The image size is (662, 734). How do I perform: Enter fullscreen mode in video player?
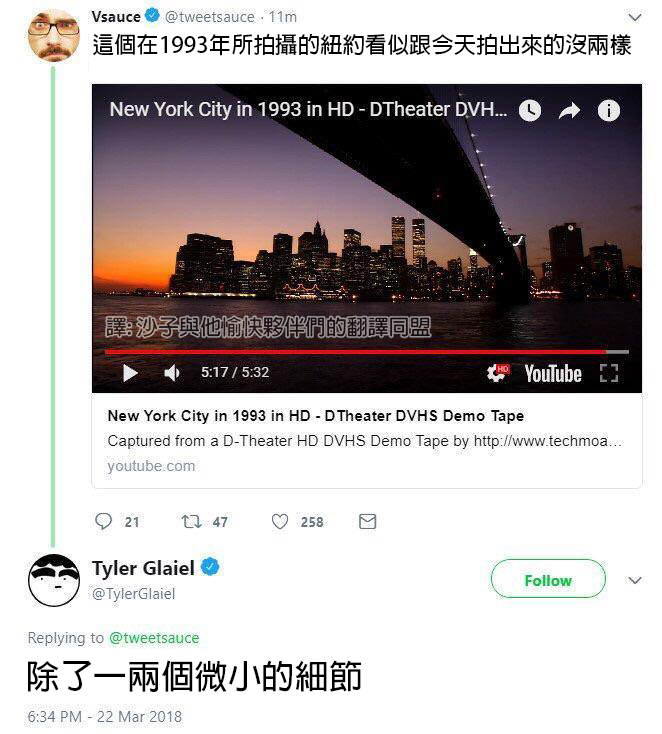pos(609,373)
